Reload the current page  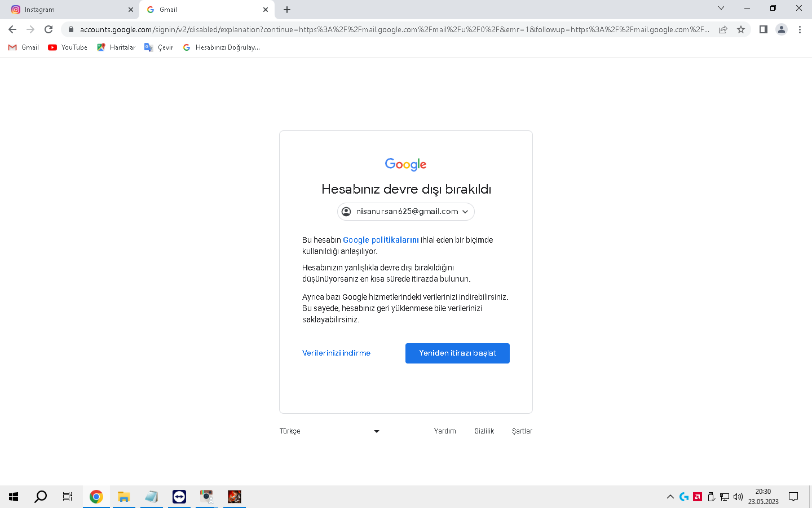tap(48, 29)
